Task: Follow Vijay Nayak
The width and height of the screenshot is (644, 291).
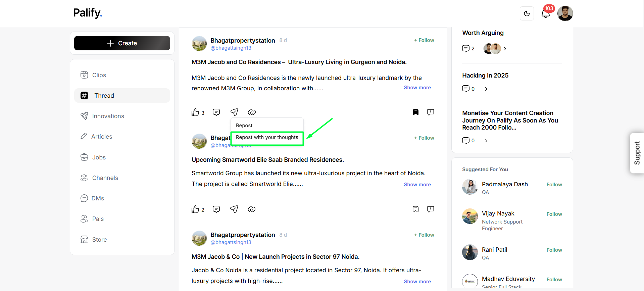Action: click(x=554, y=214)
